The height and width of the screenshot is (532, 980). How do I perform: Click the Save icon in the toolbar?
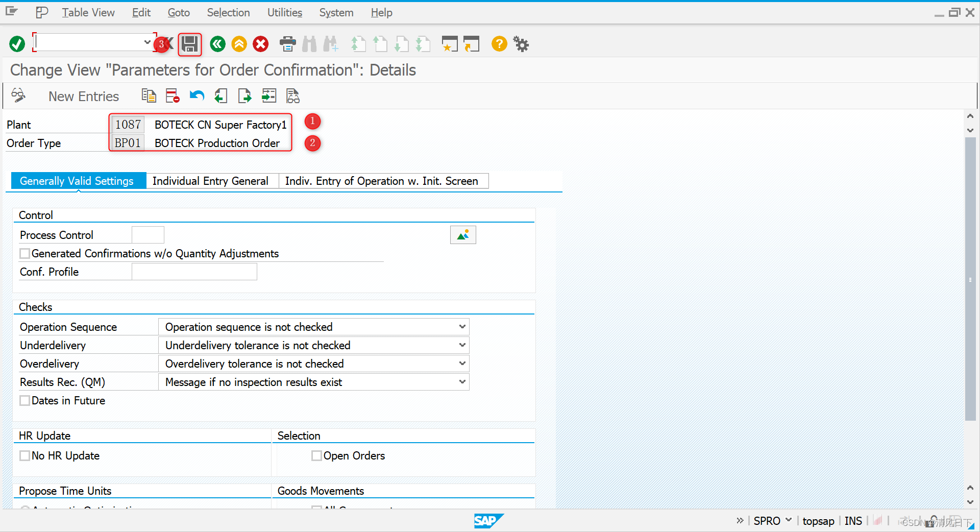[x=189, y=44]
